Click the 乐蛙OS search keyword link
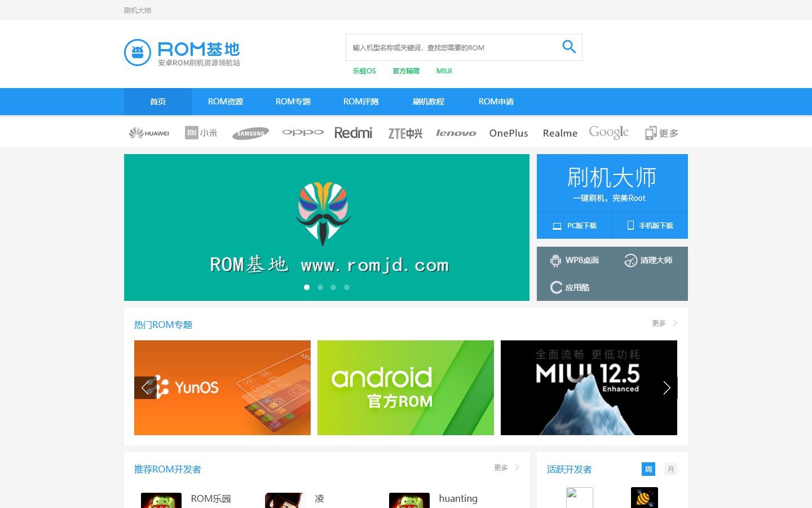Viewport: 812px width, 508px height. [364, 71]
